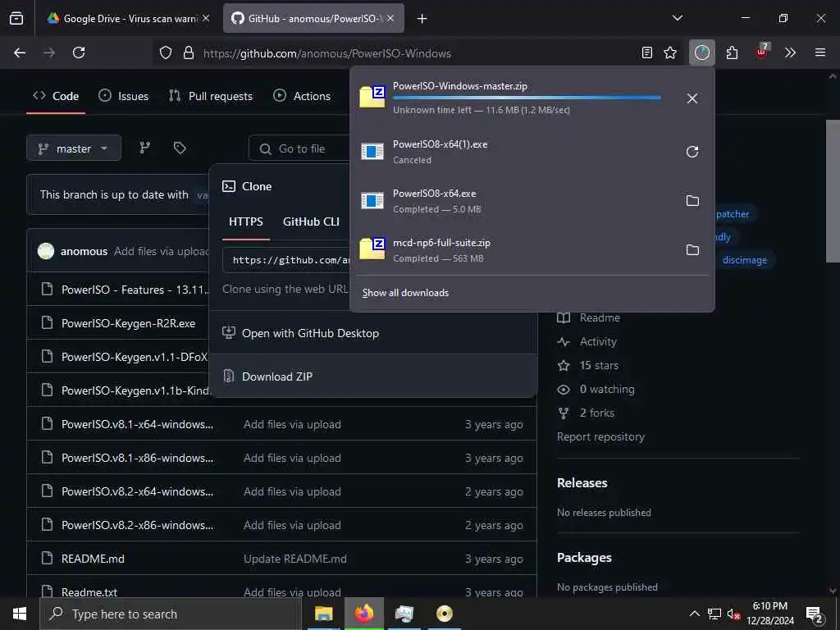Click the taskbar Type here to search box

coord(171,614)
